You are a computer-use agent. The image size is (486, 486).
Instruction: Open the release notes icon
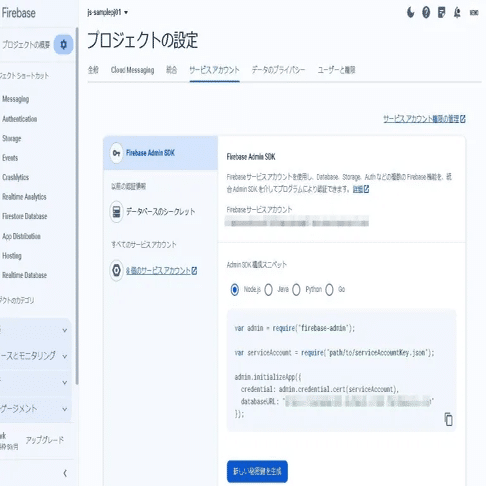[x=441, y=13]
